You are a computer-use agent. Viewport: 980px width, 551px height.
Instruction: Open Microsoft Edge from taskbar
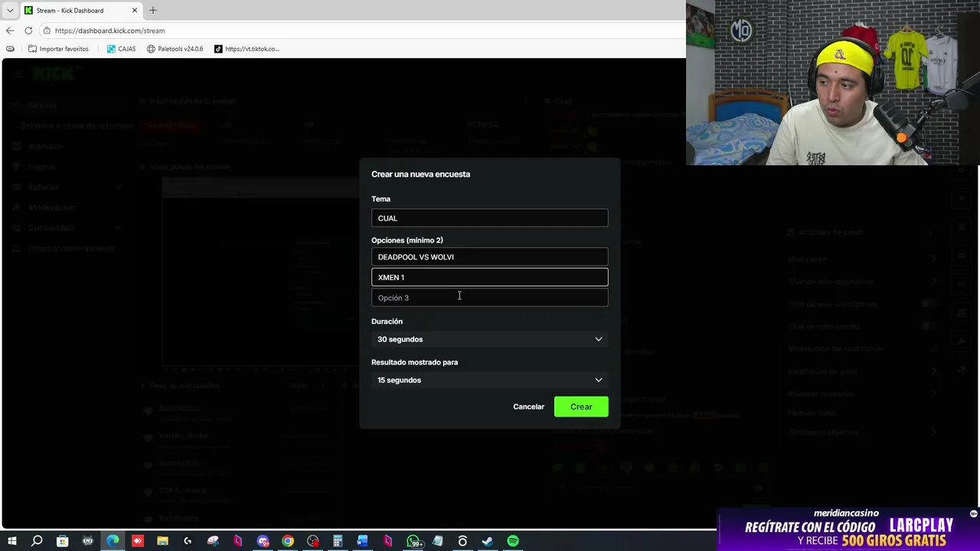[x=113, y=541]
